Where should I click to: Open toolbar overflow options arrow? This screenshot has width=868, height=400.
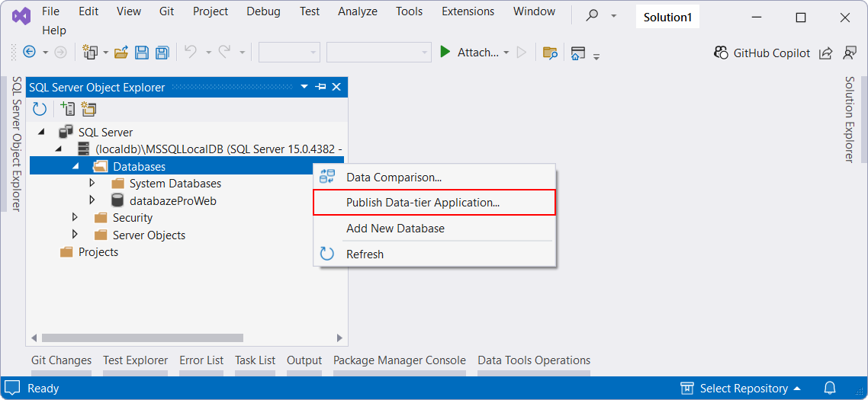point(596,56)
